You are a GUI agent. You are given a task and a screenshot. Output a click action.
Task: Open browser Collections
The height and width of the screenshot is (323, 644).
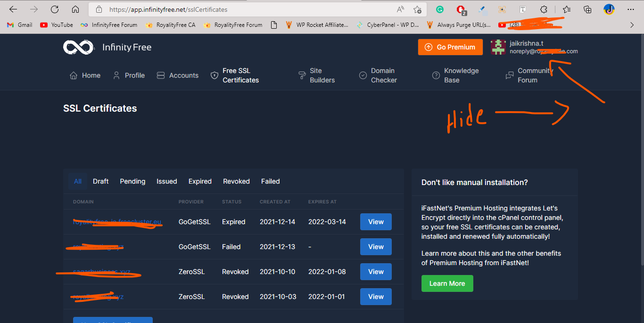click(587, 9)
